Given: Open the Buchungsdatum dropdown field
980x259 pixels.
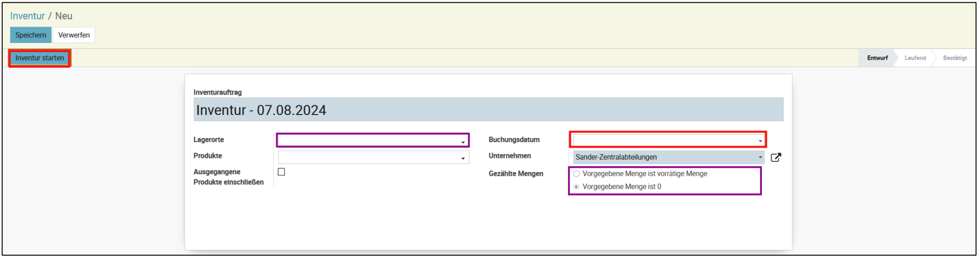Looking at the screenshot, I should pyautogui.click(x=667, y=140).
